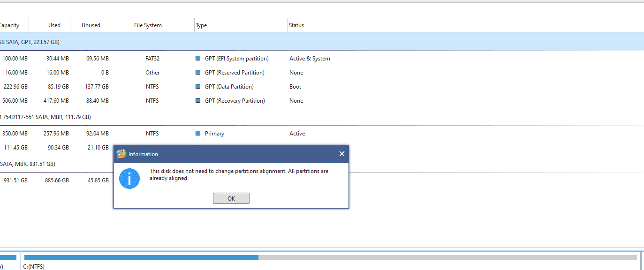The image size is (644, 270).
Task: Select the 'GPT (Data Partition)' type cell
Action: [229, 87]
